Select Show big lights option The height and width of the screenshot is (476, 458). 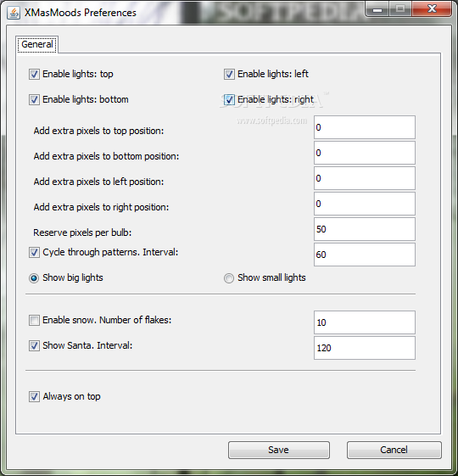point(34,278)
